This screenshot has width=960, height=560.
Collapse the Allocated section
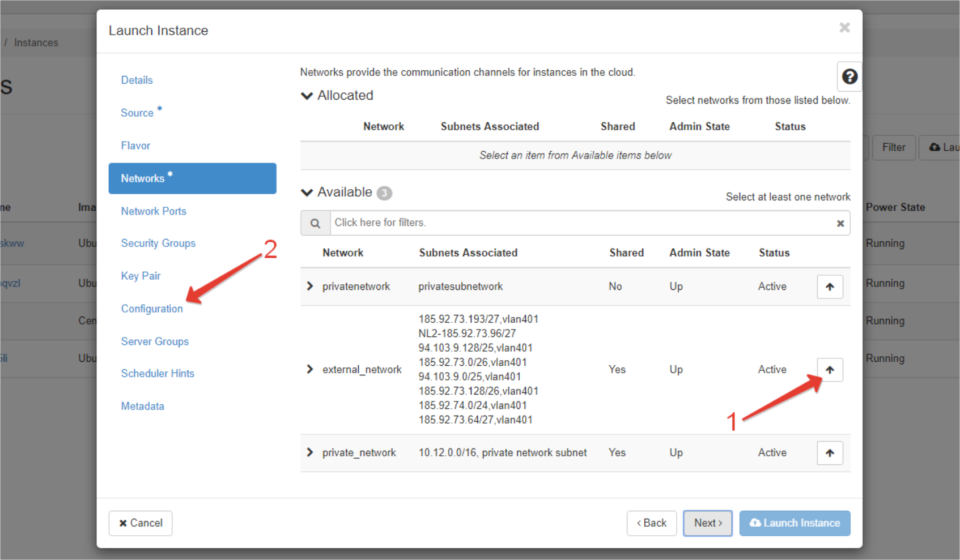(x=307, y=96)
